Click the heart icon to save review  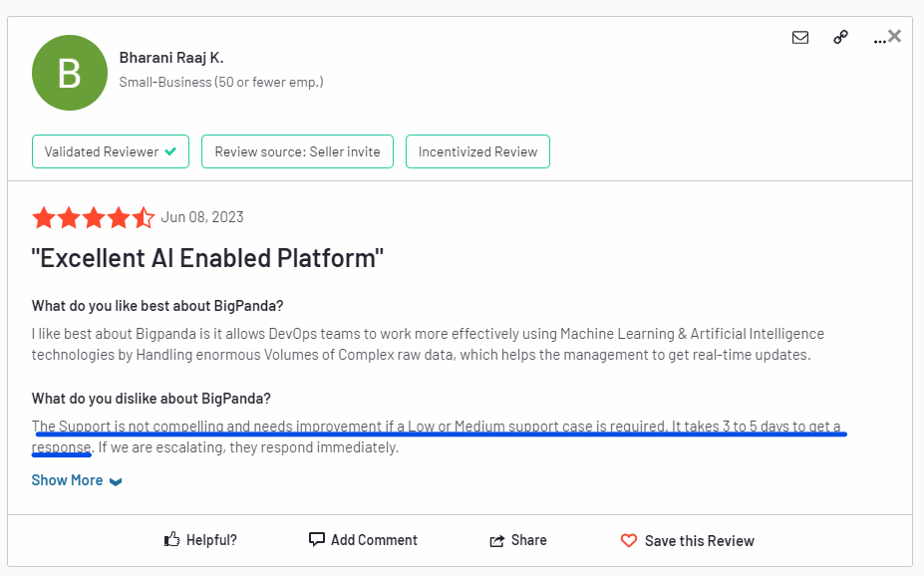click(x=629, y=541)
